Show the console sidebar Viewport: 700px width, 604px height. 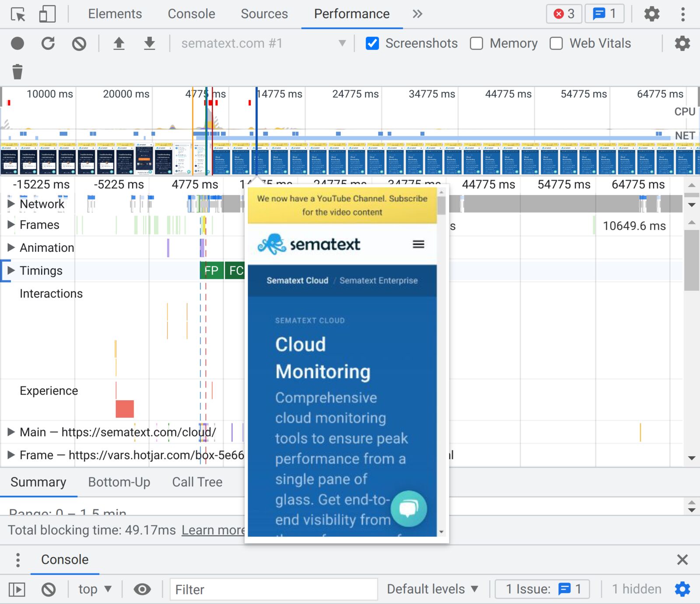pyautogui.click(x=17, y=590)
